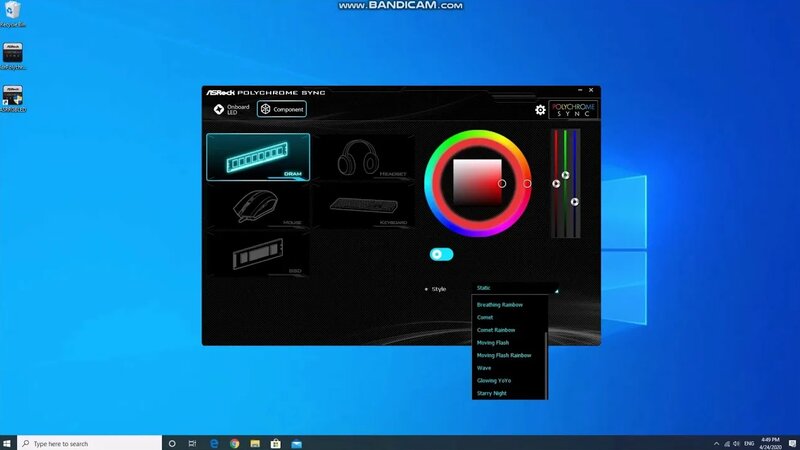Image resolution: width=800 pixels, height=450 pixels.
Task: Open File Explorer from taskbar
Action: 255,443
